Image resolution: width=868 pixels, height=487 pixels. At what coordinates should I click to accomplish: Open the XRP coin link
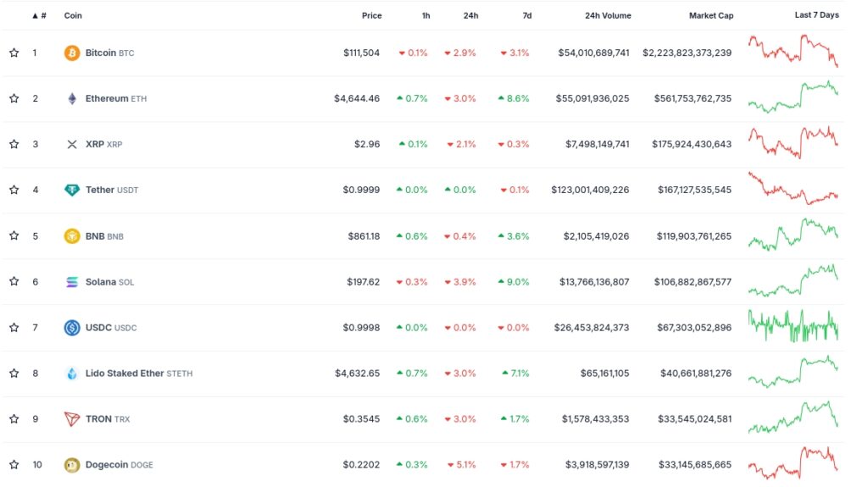click(x=103, y=145)
